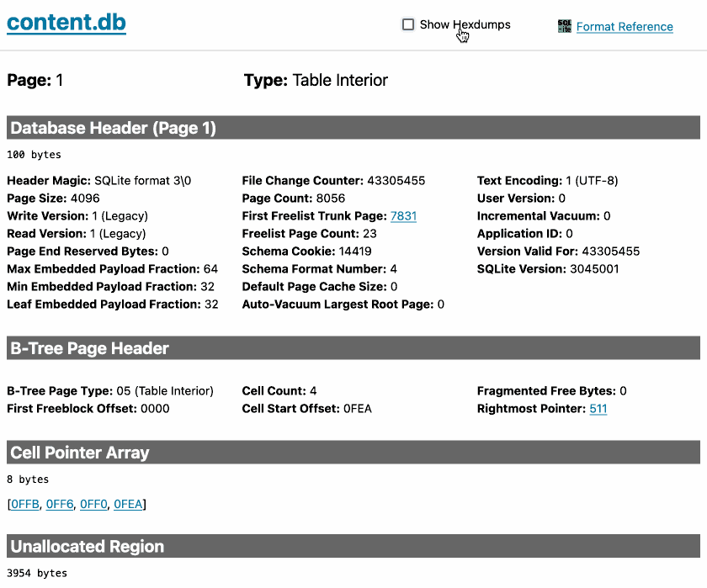Click the Unallocated Region section bar
This screenshot has height=588, width=707.
(x=353, y=546)
